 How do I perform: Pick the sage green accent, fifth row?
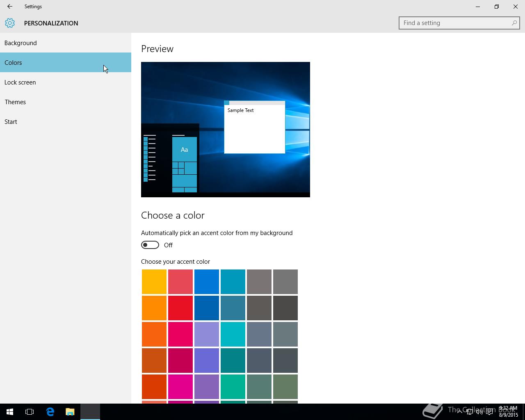pos(285,387)
